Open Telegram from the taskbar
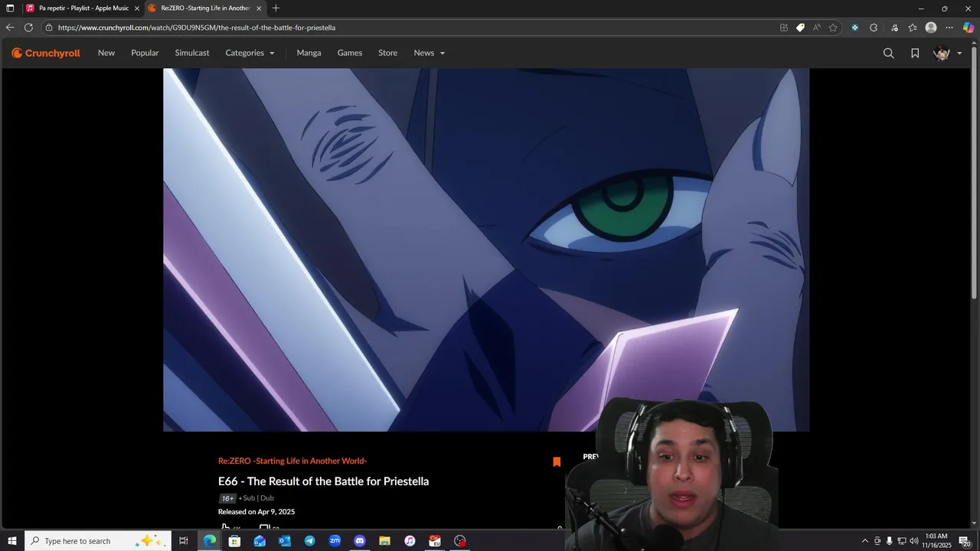This screenshot has width=980, height=551. pos(309,541)
